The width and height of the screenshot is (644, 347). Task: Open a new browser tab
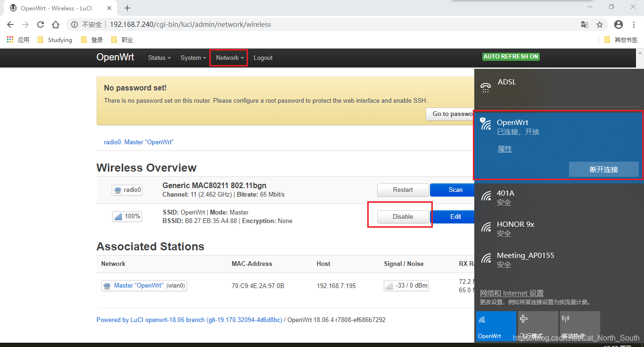(127, 8)
